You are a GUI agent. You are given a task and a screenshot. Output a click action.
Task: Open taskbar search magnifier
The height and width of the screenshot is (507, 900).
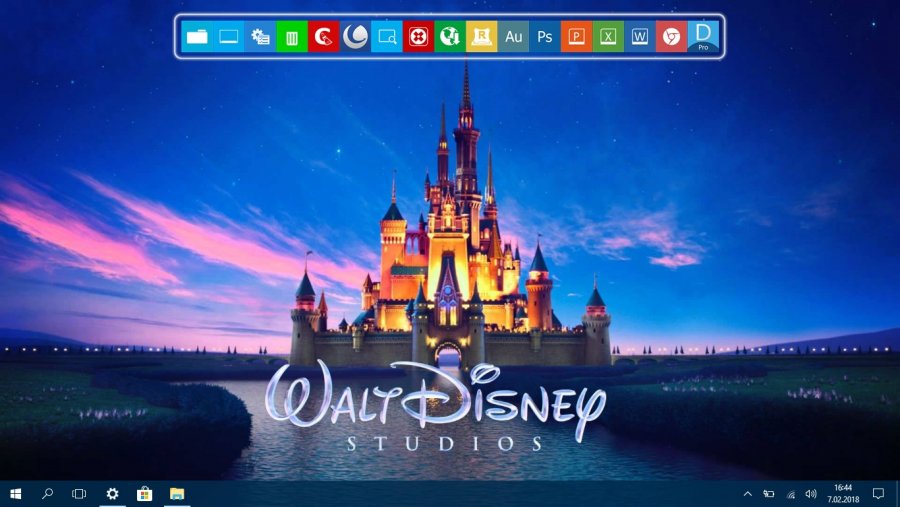(x=48, y=494)
